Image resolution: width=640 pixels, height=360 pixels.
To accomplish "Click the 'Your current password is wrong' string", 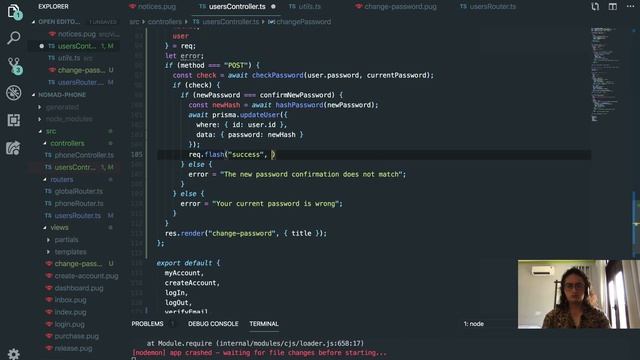I will click(277, 204).
